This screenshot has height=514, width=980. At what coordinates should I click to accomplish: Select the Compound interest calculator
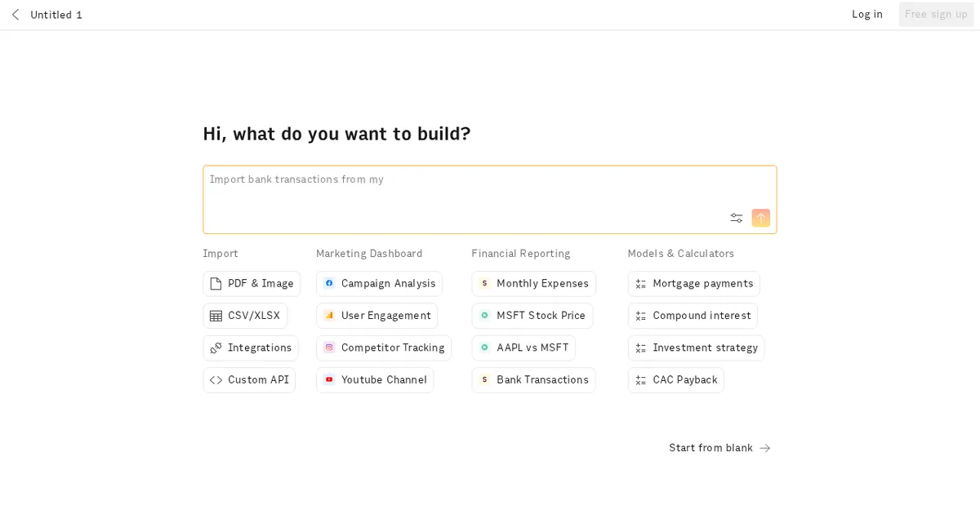tap(693, 316)
